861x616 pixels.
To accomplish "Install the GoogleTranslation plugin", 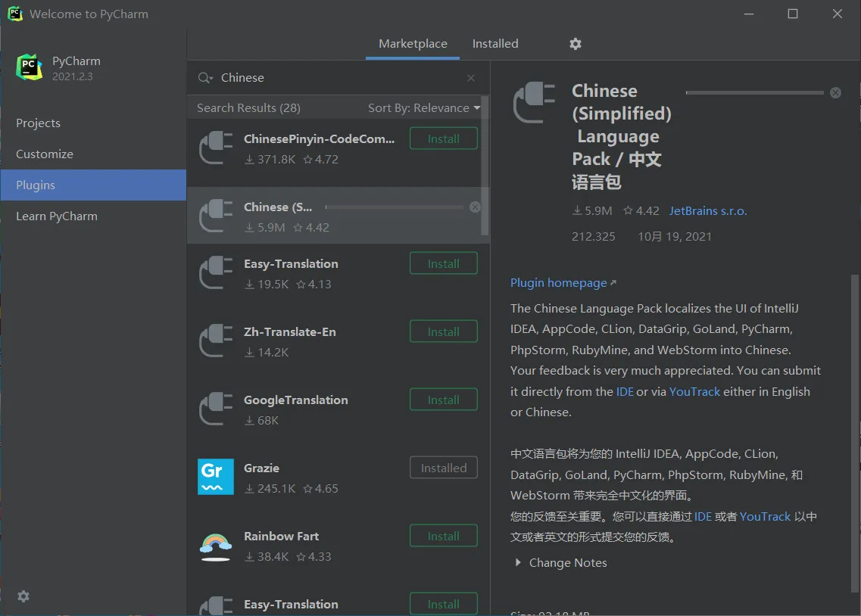I will [443, 400].
